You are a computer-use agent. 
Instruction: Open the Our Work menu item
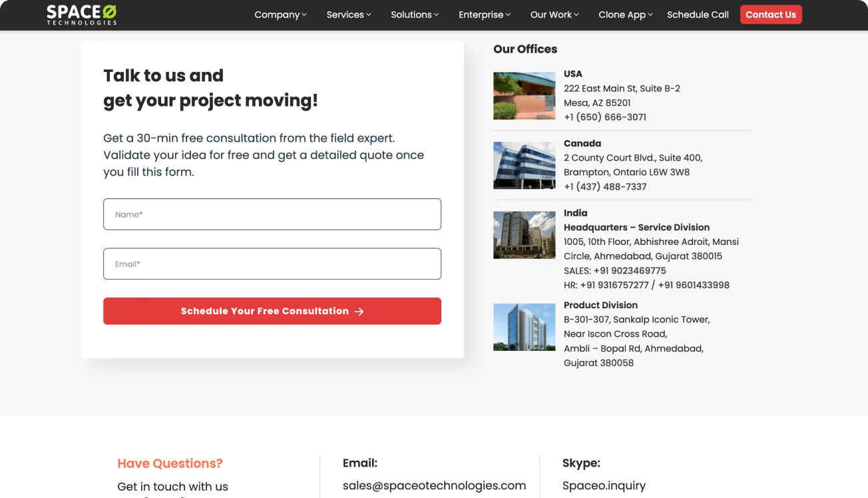[x=551, y=15]
